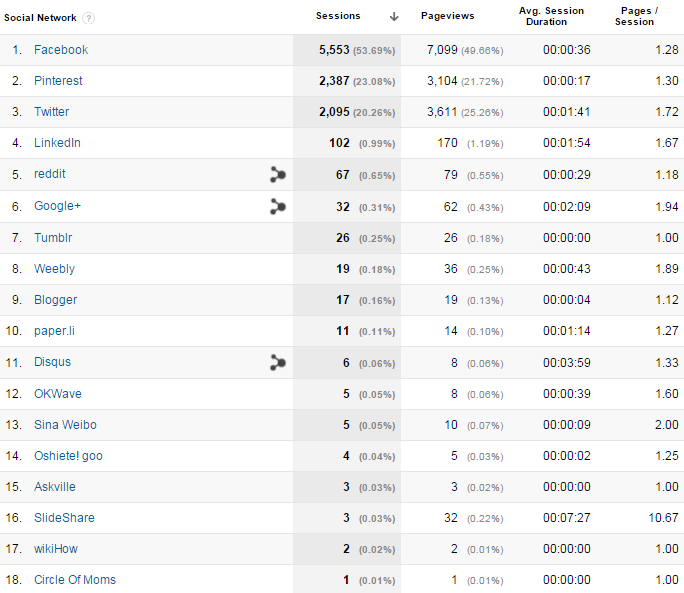Open LinkedIn referral details

(x=57, y=143)
